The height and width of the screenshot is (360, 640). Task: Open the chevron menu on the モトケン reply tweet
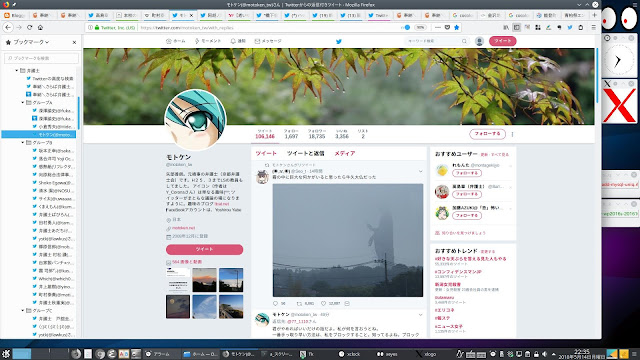tap(420, 315)
